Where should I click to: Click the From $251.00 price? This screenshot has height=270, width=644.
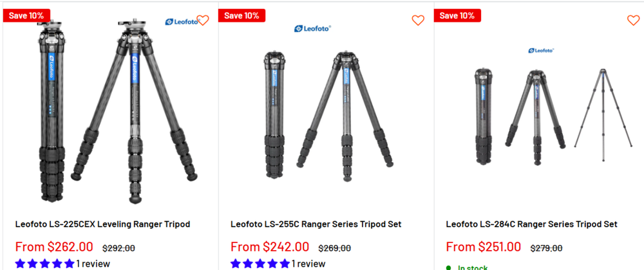coord(484,247)
